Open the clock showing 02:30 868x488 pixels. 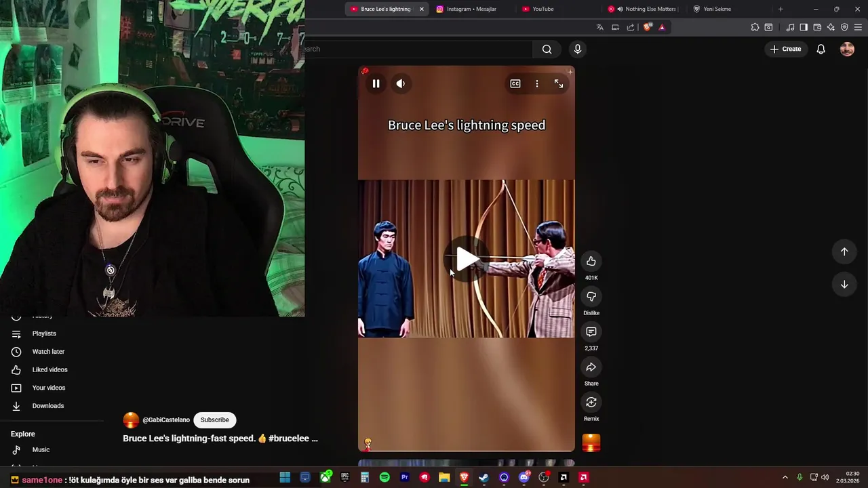849,477
